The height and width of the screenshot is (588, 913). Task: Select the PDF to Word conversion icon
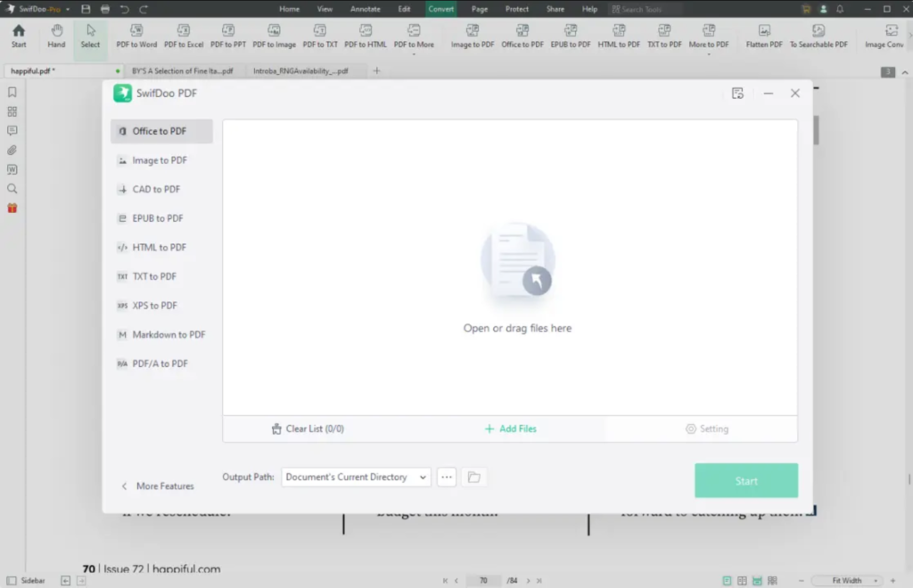click(136, 36)
